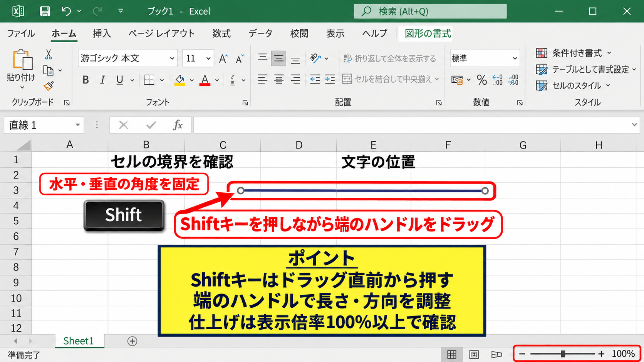Click the Paste (貼り付け) clipboard icon
Image resolution: width=644 pixels, height=362 pixels.
22,60
